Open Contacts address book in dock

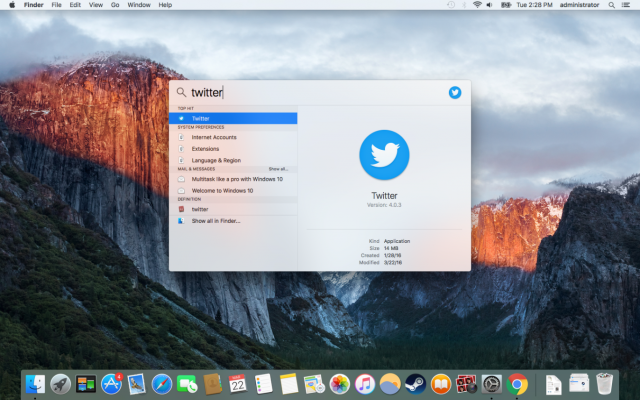click(x=212, y=384)
